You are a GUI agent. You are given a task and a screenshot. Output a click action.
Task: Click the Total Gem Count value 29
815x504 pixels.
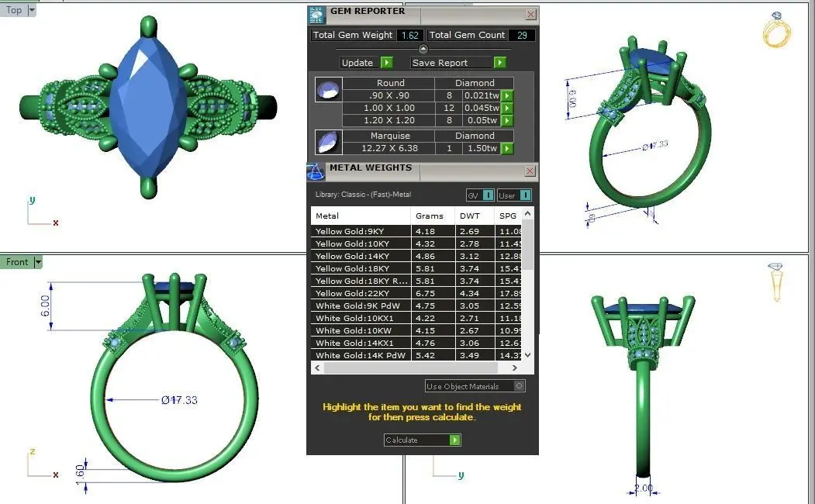[522, 36]
